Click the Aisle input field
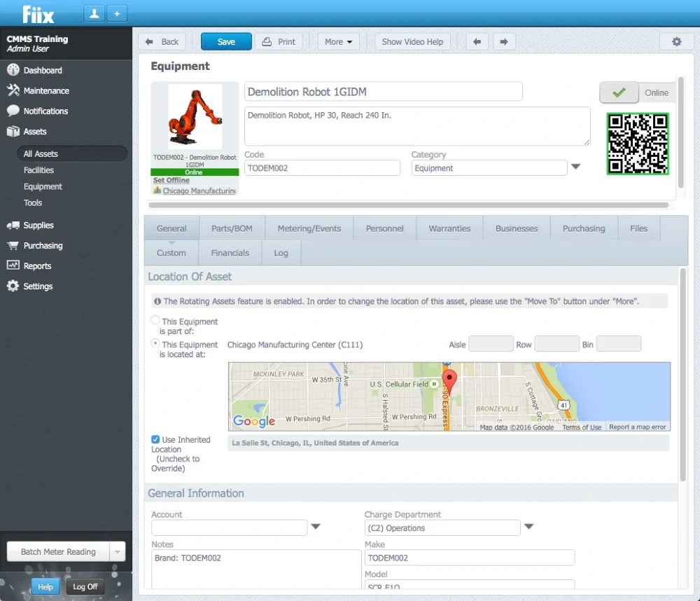The image size is (700, 601). click(x=491, y=344)
